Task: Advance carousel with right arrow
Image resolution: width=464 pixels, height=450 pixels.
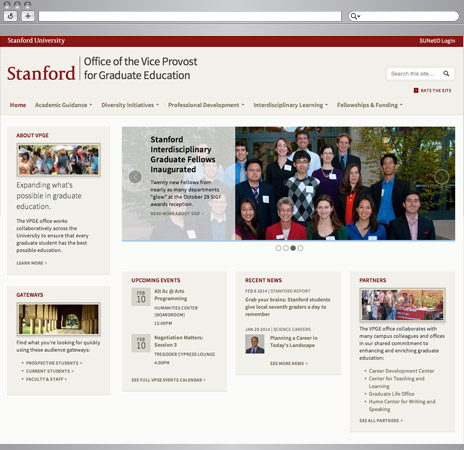Action: (x=441, y=177)
